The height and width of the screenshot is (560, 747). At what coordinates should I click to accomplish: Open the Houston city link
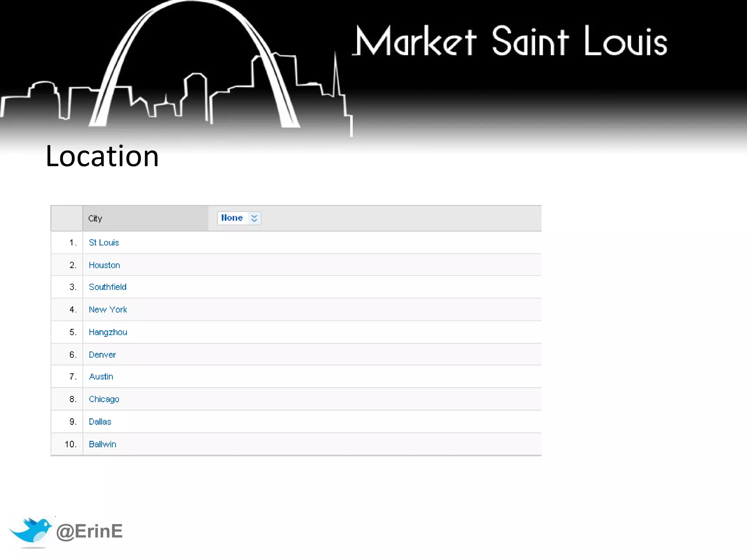coord(104,265)
